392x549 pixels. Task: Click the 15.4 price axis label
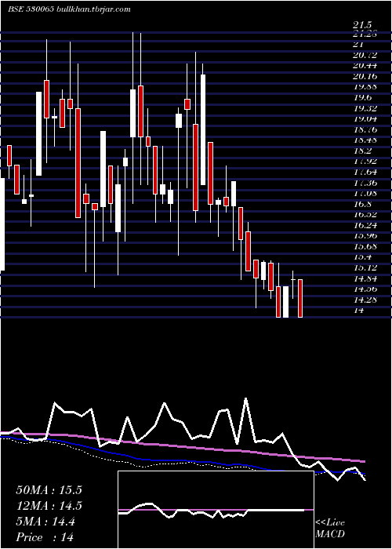tap(363, 257)
